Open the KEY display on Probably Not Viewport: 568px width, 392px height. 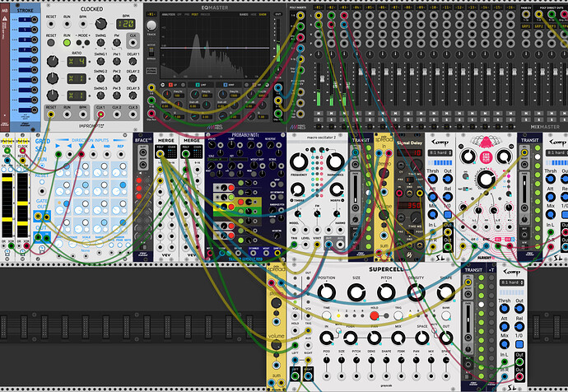click(238, 160)
